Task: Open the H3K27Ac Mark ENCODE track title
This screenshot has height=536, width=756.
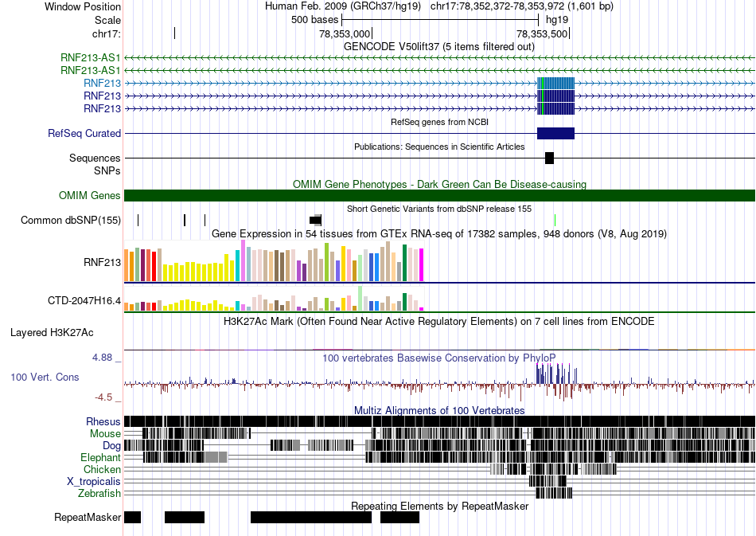Action: click(x=439, y=321)
